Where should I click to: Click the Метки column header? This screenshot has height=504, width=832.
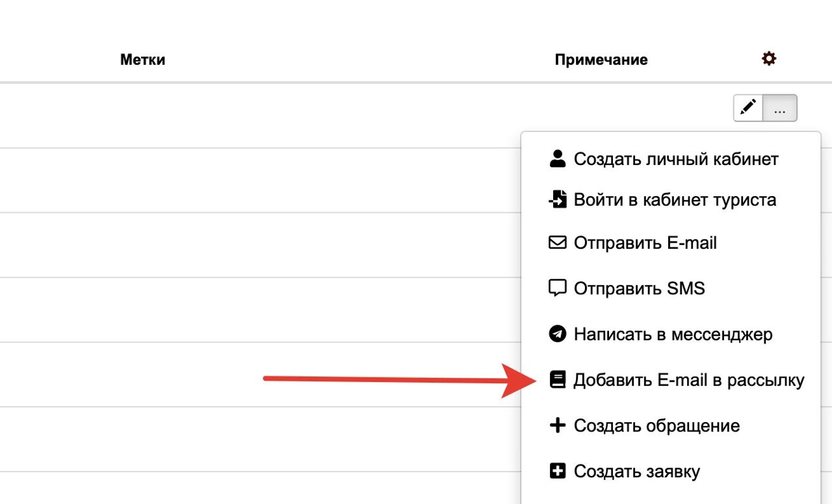pyautogui.click(x=142, y=60)
